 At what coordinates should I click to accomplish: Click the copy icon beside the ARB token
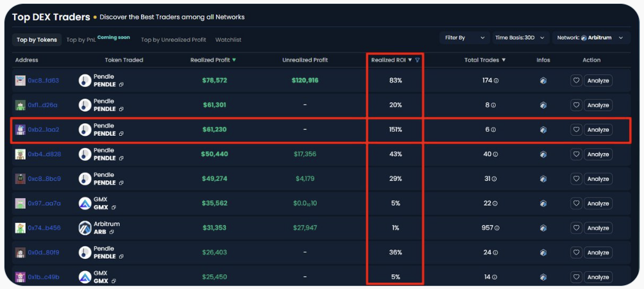click(114, 232)
